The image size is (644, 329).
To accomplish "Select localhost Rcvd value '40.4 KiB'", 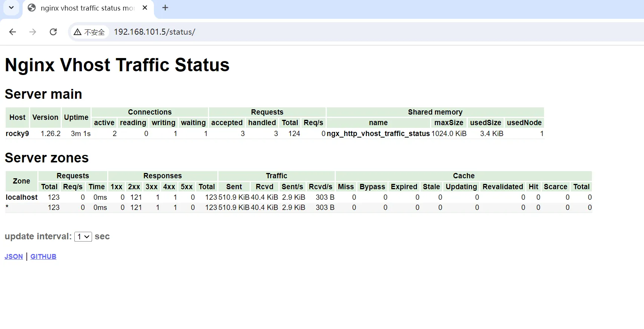I will [264, 197].
